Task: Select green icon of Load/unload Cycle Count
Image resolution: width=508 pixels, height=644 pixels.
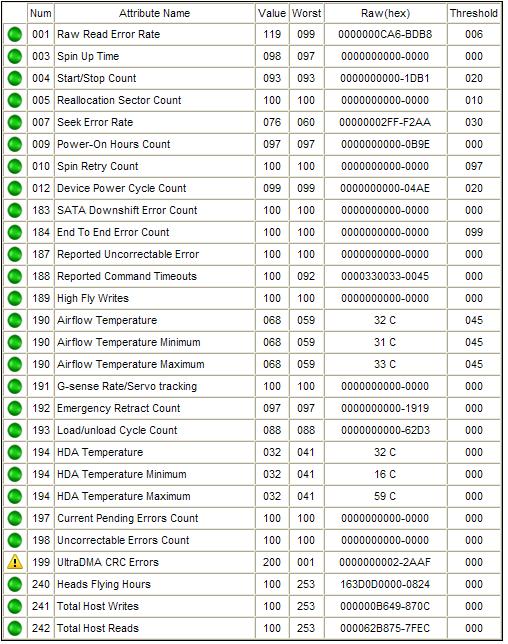Action: point(15,430)
